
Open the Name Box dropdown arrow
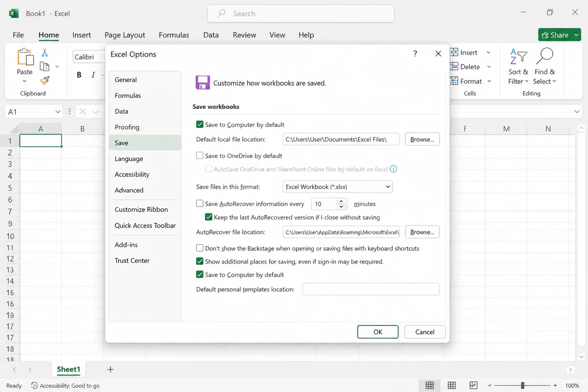(58, 112)
